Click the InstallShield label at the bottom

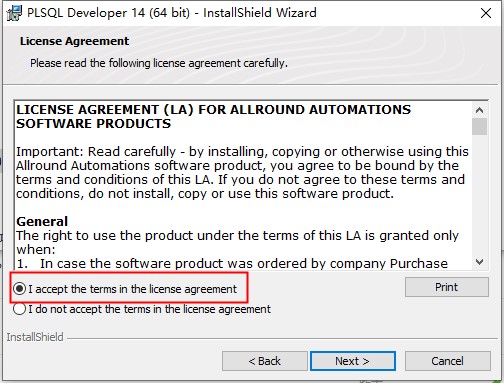[x=35, y=337]
